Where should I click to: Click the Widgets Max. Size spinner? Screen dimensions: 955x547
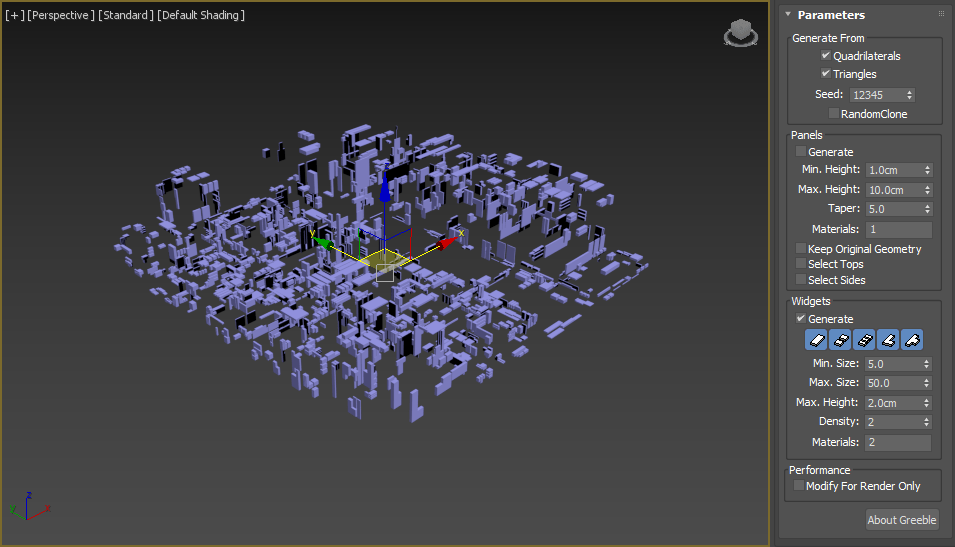point(926,383)
